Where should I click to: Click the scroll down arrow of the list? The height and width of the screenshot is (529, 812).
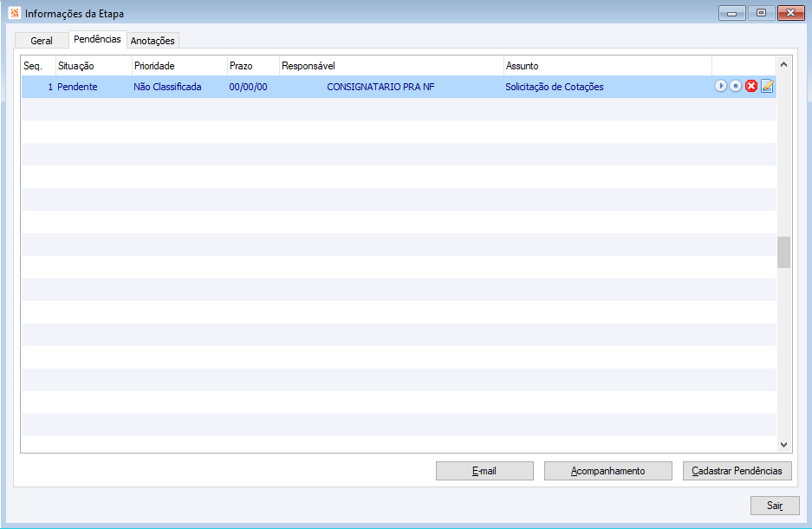(783, 445)
